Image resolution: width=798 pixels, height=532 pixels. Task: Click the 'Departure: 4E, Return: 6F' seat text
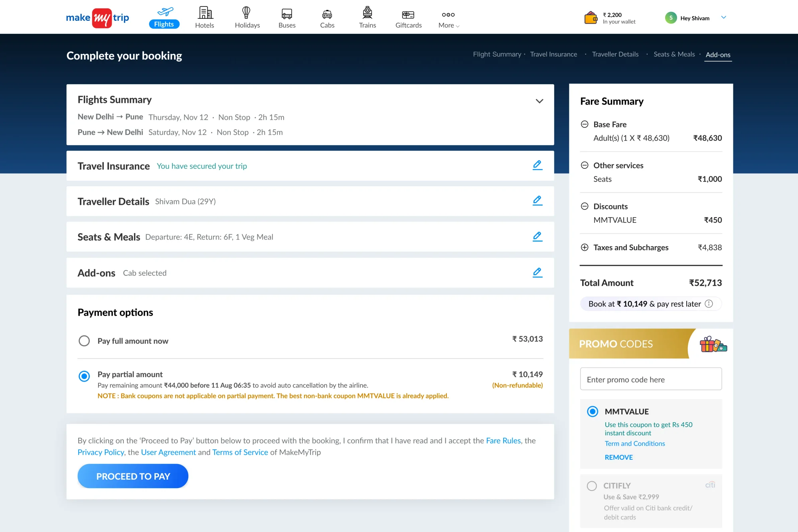(189, 237)
